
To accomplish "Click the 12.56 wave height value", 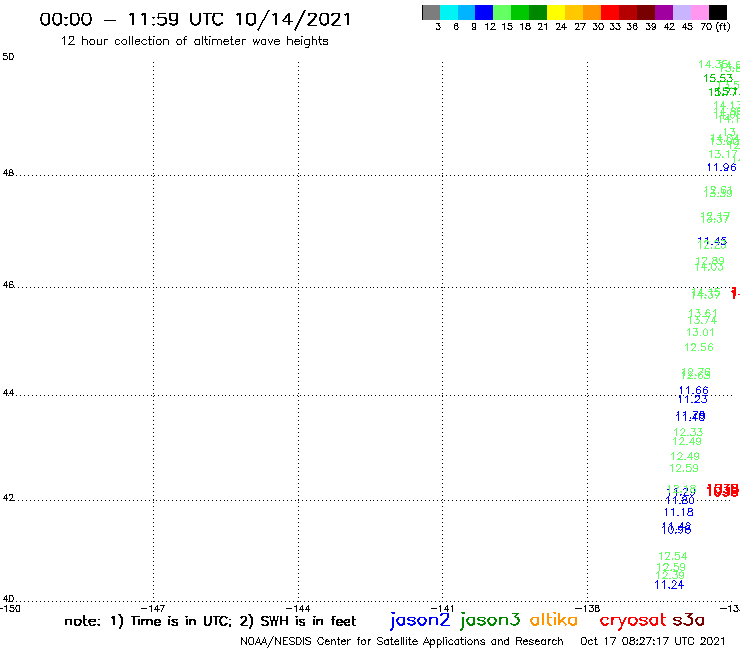I will (699, 347).
